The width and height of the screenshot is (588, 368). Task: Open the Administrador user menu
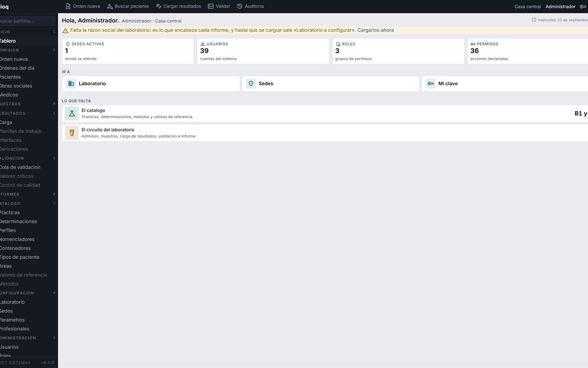coord(561,7)
